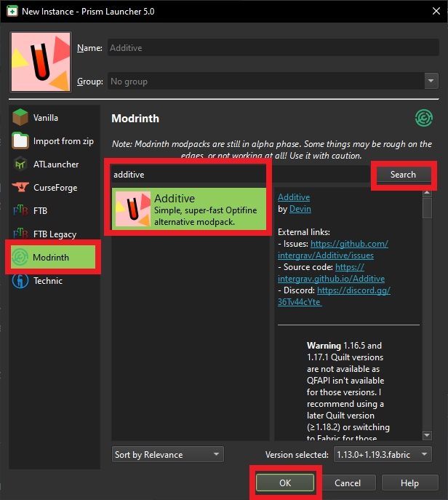
Task: Choose the Import from zip folder icon
Action: pos(20,140)
